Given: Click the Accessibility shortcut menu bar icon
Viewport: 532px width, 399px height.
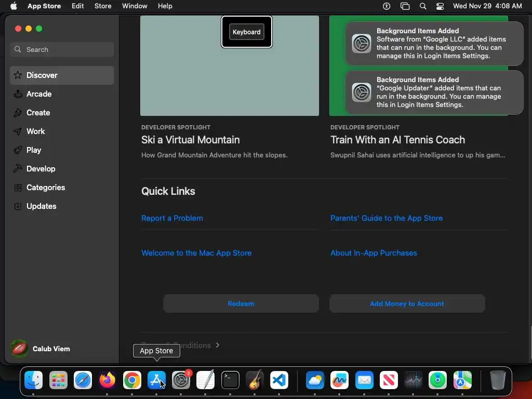Looking at the screenshot, I should click(387, 6).
